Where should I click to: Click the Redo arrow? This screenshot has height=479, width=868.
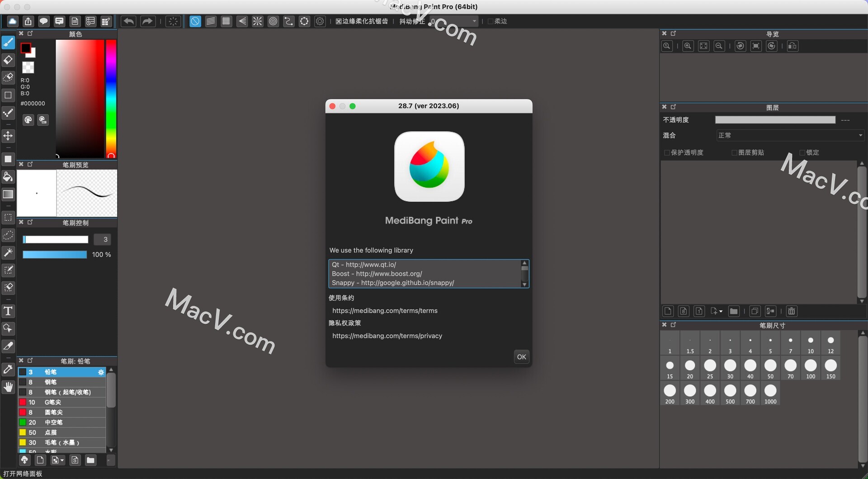[x=147, y=21]
